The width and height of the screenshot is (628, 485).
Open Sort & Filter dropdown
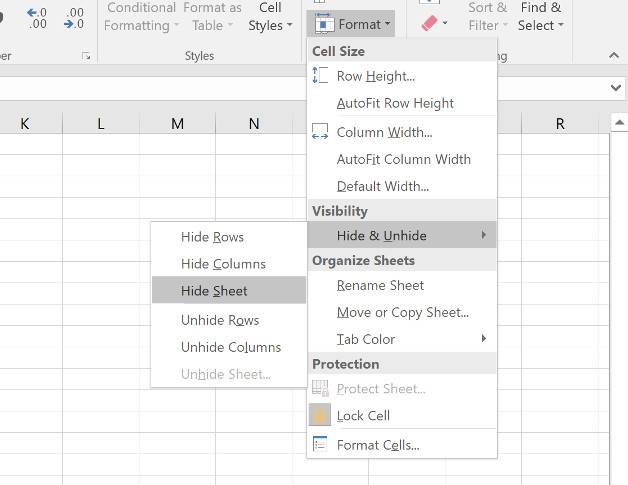[x=488, y=17]
